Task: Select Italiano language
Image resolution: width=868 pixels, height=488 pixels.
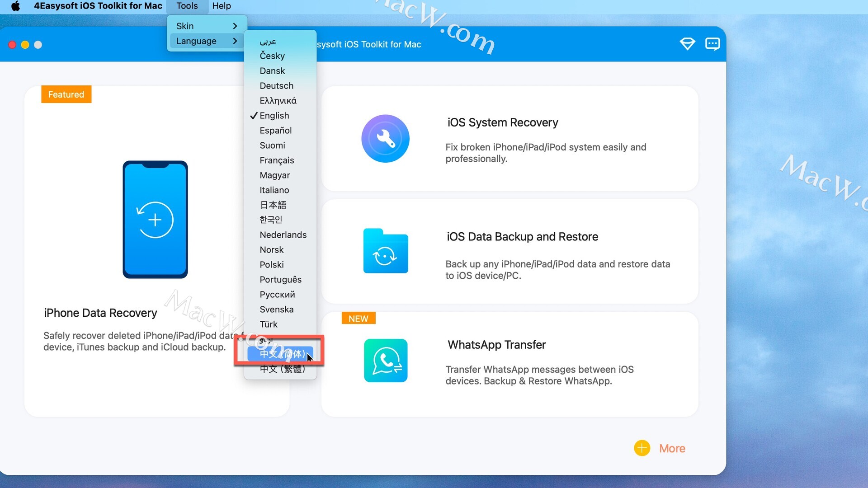Action: coord(280,190)
